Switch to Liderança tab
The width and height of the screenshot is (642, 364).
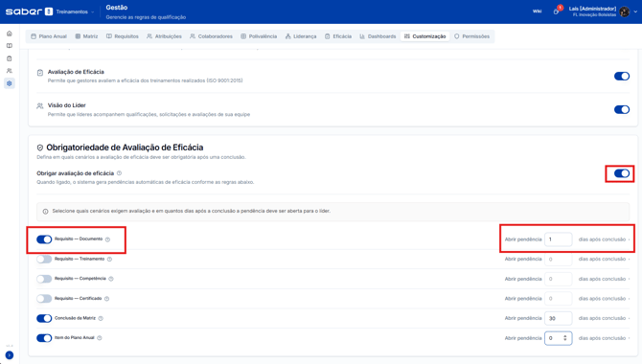click(x=301, y=36)
